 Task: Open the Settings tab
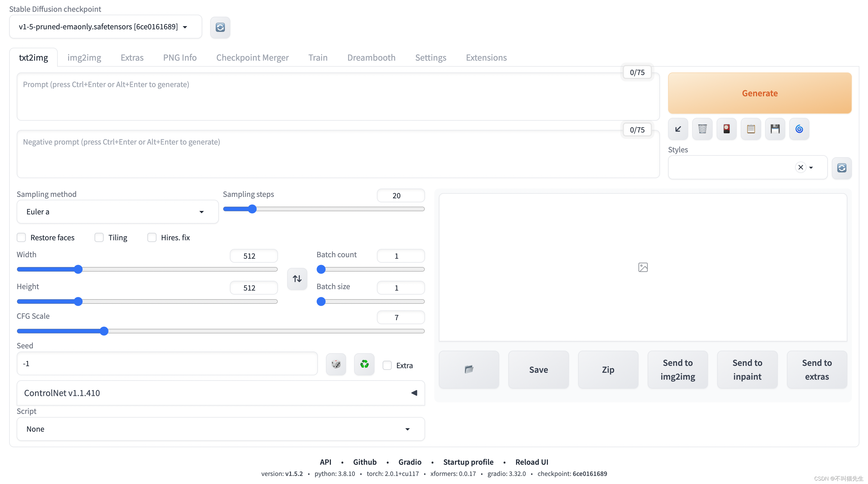point(431,57)
